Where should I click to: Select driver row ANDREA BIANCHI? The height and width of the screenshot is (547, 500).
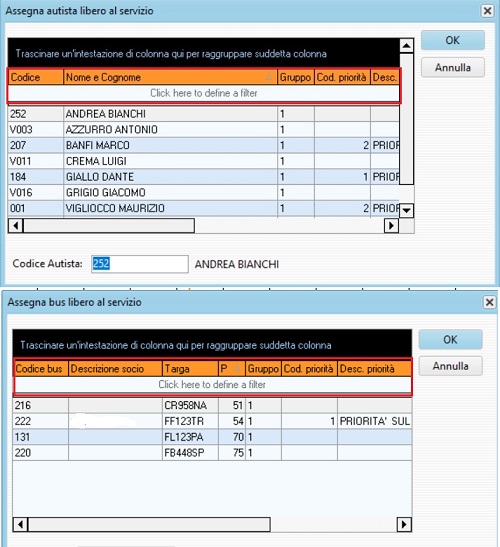(x=204, y=114)
